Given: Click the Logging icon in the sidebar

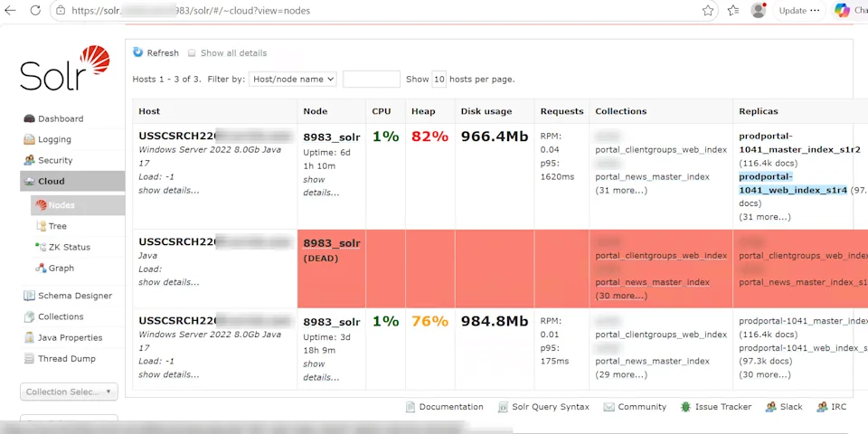Looking at the screenshot, I should [29, 139].
